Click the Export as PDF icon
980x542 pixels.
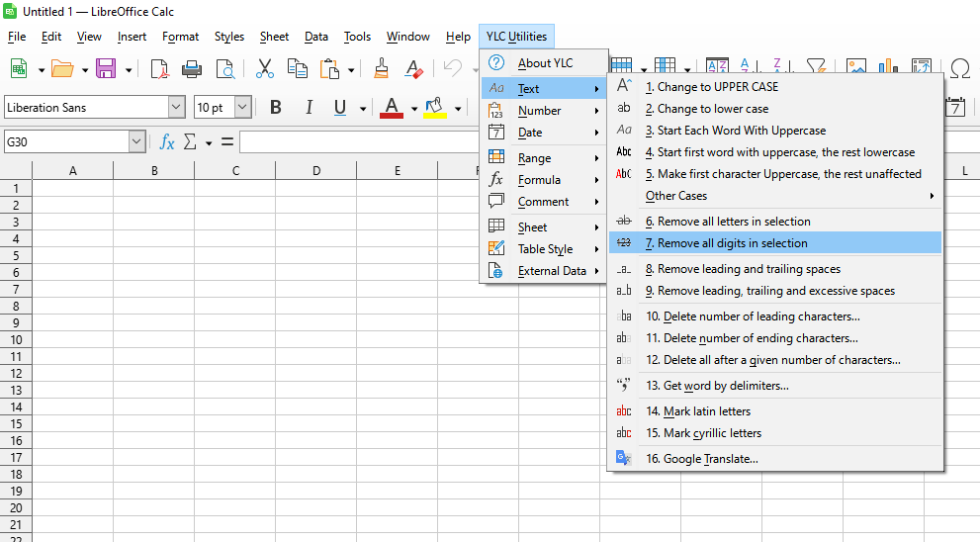159,68
